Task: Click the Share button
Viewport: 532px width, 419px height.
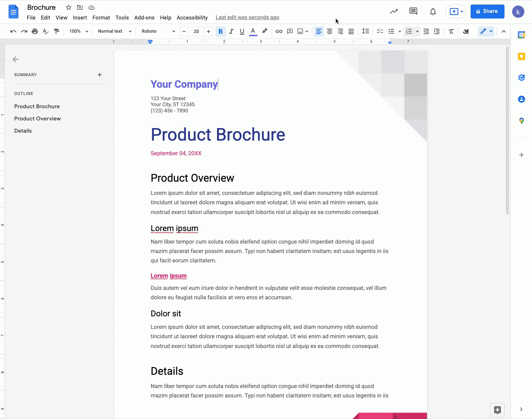Action: click(x=487, y=11)
